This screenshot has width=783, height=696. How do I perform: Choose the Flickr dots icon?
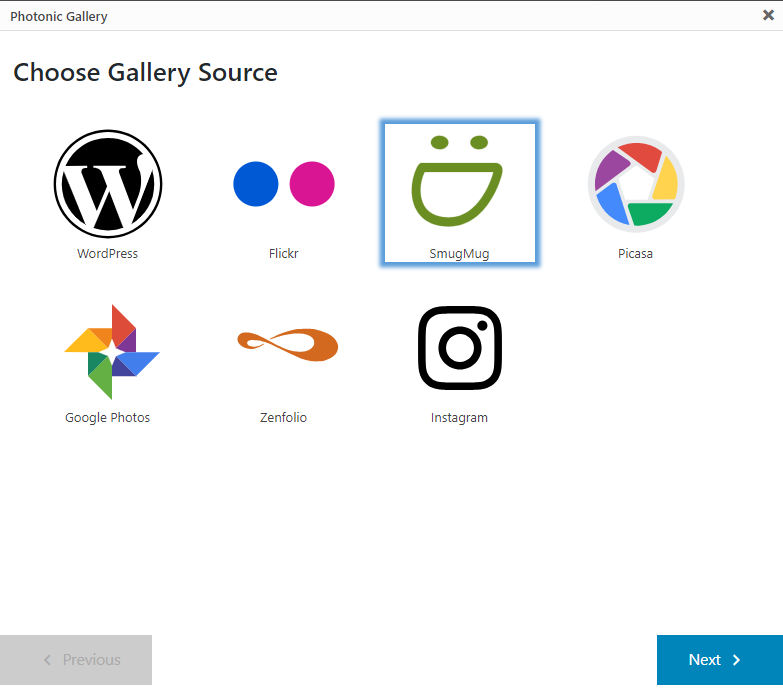tap(284, 184)
